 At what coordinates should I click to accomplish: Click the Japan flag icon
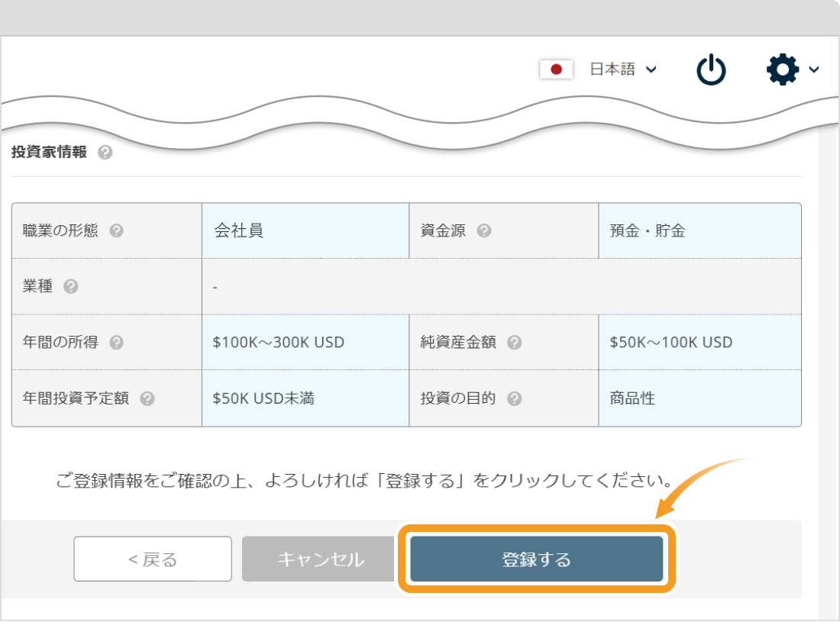(x=556, y=69)
